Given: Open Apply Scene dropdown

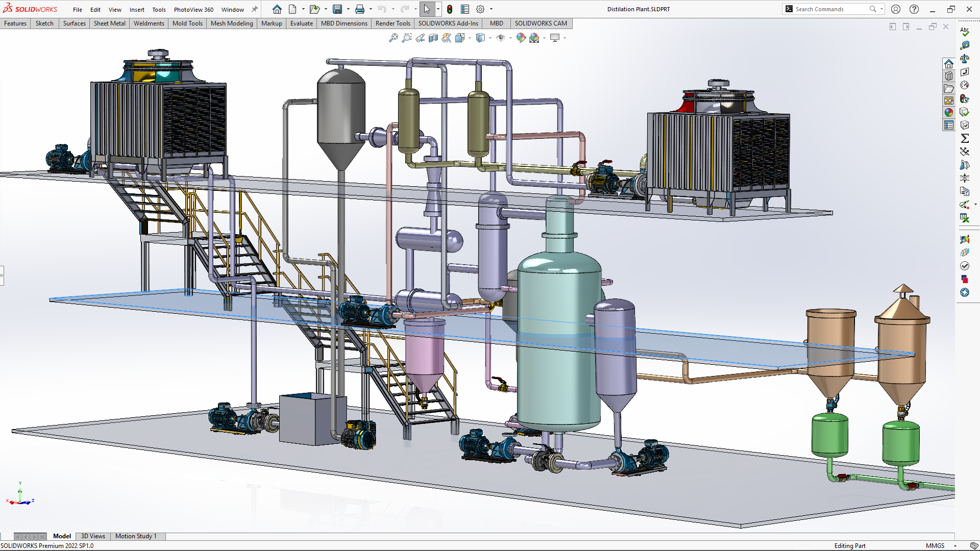Looking at the screenshot, I should pyautogui.click(x=544, y=38).
